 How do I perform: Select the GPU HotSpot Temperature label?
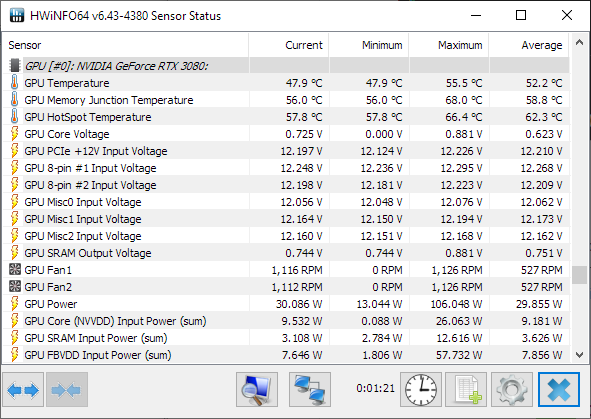[88, 117]
